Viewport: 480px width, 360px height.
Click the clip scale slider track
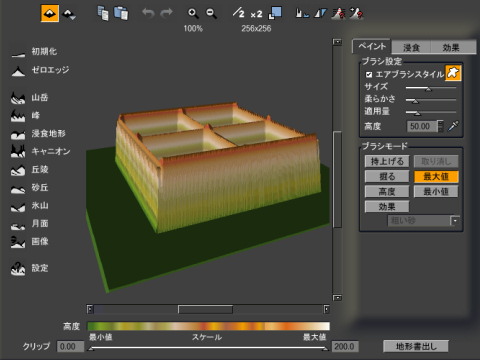(x=208, y=348)
